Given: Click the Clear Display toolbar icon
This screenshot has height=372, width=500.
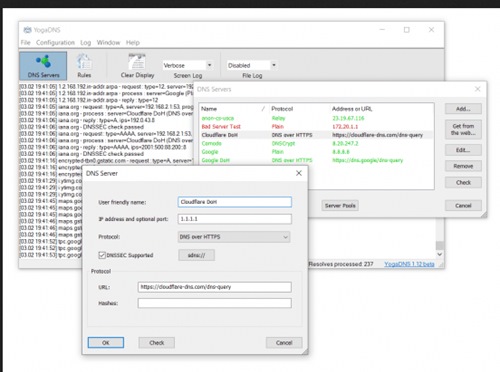Looking at the screenshot, I should coord(137,66).
